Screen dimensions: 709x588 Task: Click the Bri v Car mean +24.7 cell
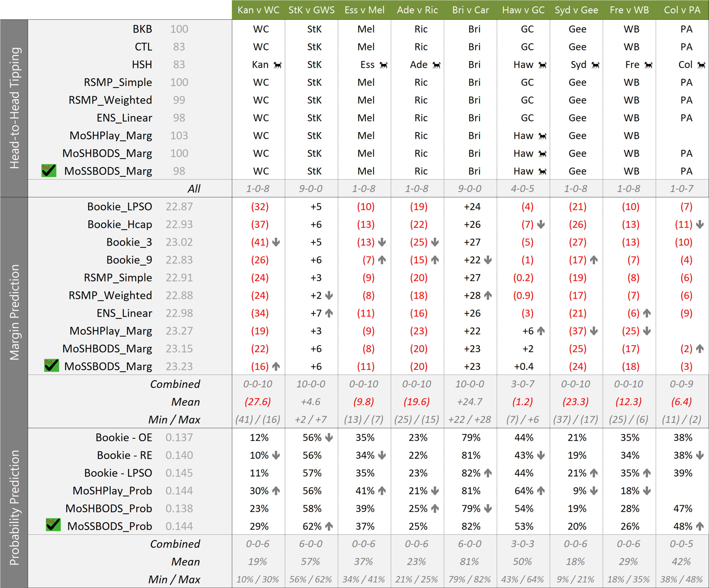pos(470,402)
